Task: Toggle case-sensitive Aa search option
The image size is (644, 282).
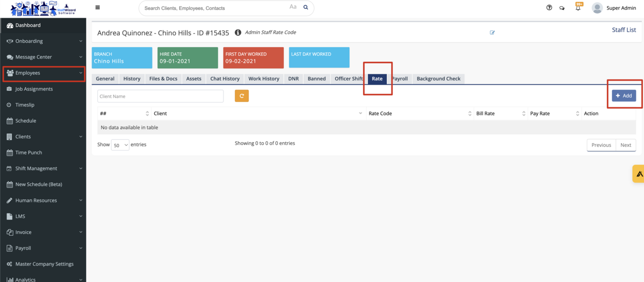Action: pyautogui.click(x=293, y=7)
